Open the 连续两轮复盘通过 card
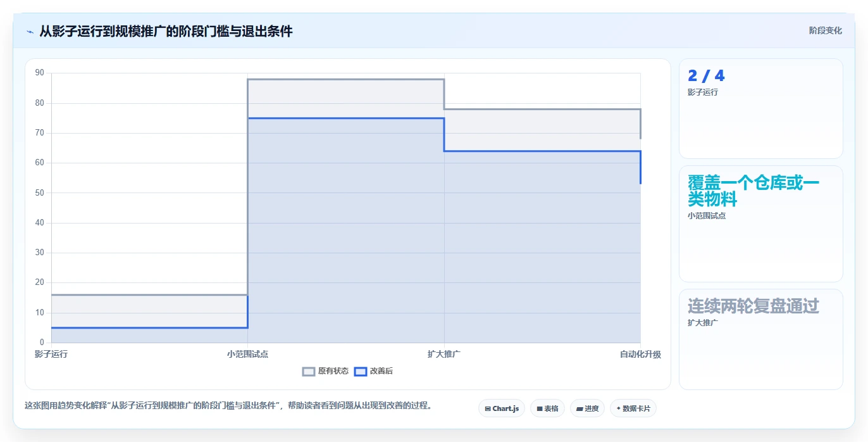The width and height of the screenshot is (868, 442). (760, 339)
